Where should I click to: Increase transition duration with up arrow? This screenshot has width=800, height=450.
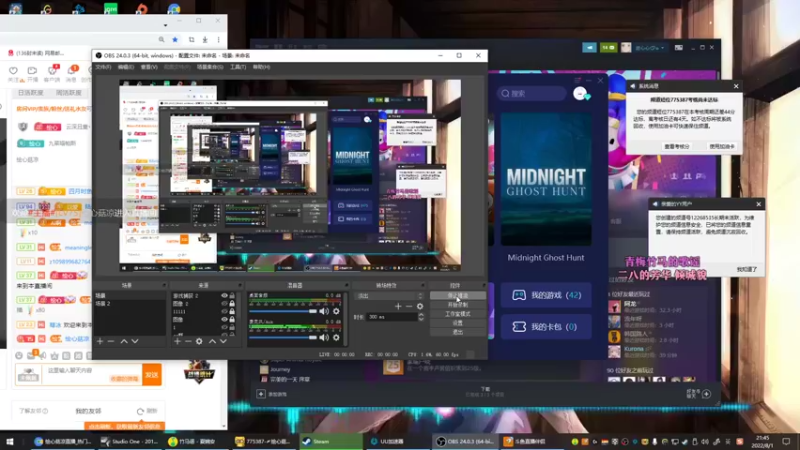coord(421,315)
